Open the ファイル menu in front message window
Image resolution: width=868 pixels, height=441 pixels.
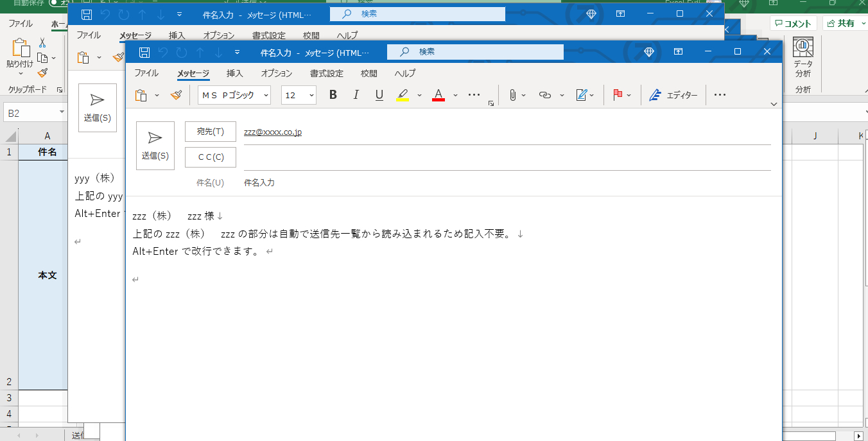pyautogui.click(x=146, y=73)
